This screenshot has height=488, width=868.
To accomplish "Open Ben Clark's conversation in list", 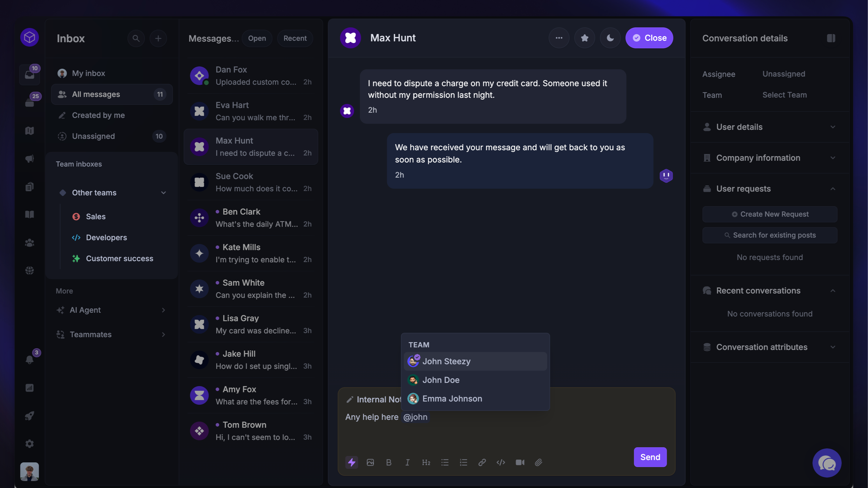I will [x=251, y=218].
